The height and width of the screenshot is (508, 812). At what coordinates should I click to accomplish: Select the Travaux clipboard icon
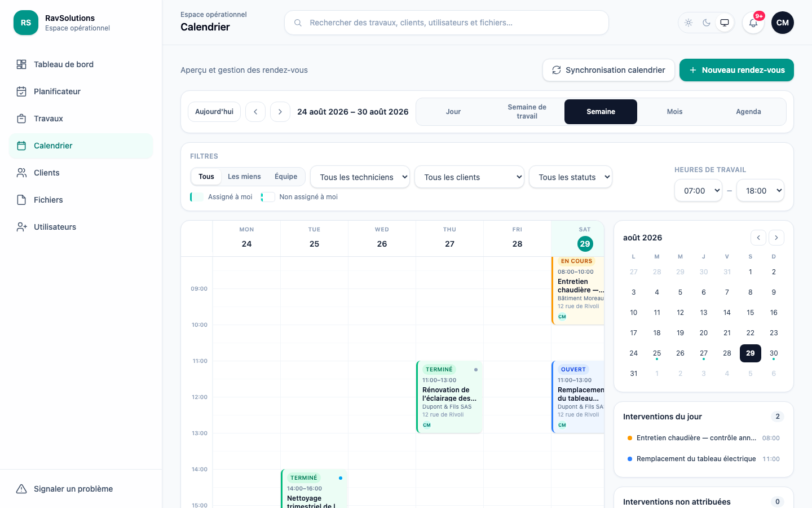[21, 119]
